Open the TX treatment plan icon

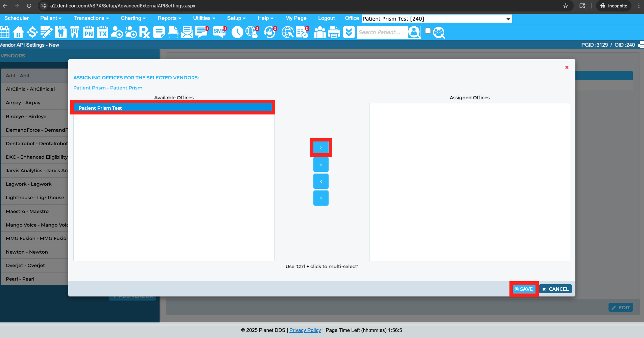(102, 32)
